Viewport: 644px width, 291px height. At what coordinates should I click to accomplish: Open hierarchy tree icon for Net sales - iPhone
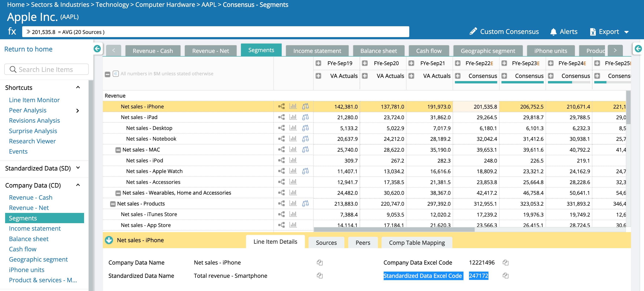click(x=281, y=106)
